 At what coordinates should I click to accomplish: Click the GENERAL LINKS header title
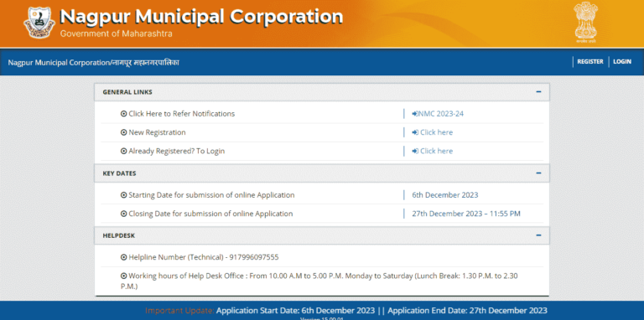(x=127, y=92)
